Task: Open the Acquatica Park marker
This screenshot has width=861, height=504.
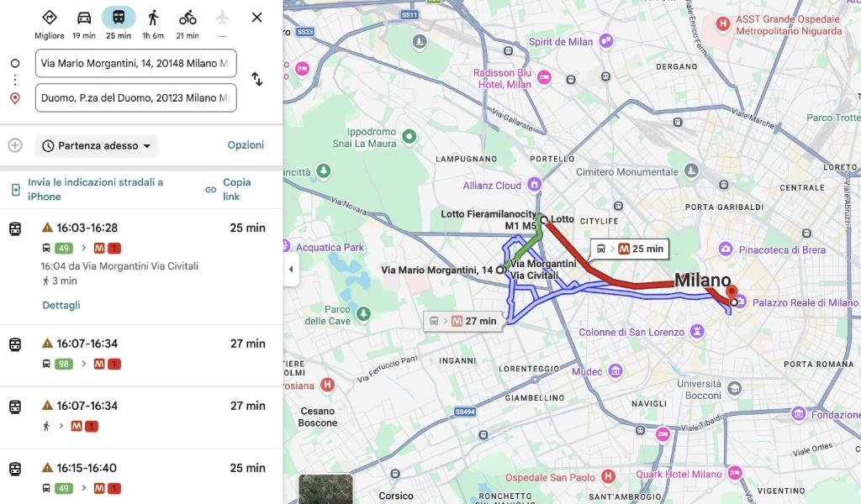Action: coord(287,245)
